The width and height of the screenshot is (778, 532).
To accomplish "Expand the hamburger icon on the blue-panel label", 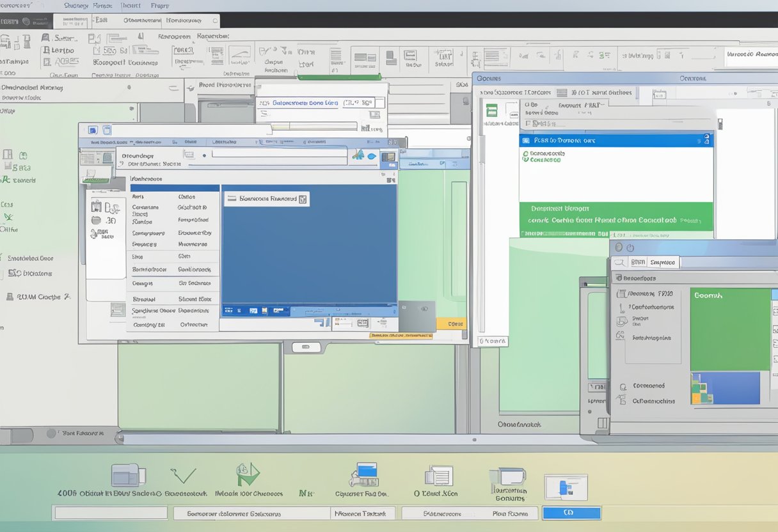I will (x=232, y=199).
